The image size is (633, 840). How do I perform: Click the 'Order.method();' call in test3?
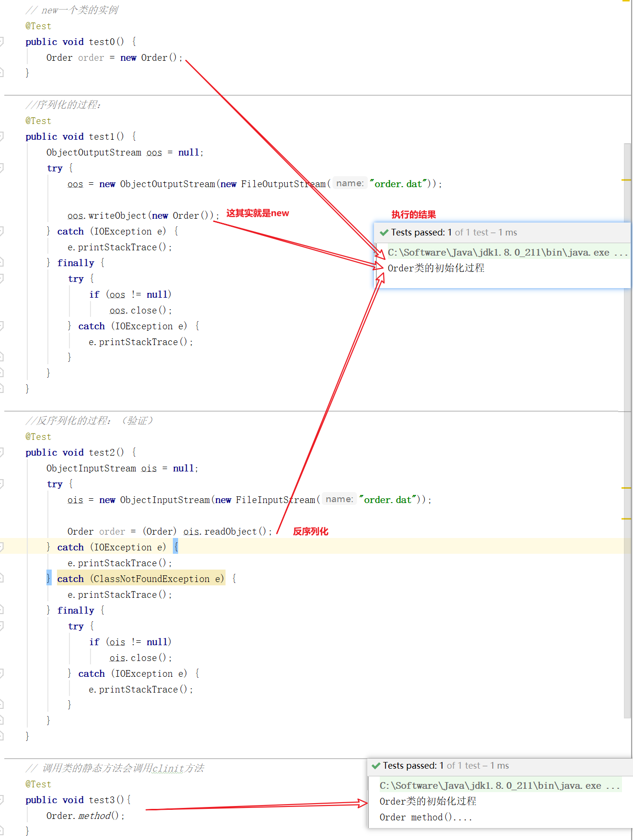[85, 816]
